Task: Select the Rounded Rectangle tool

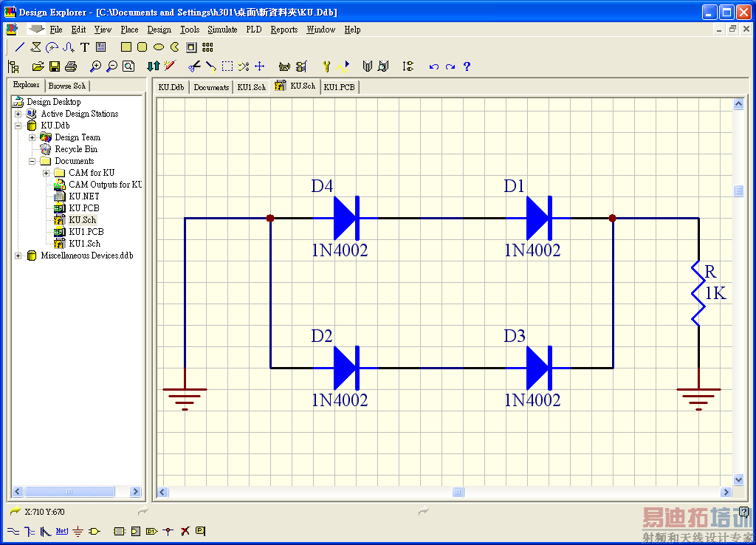Action: pos(142,47)
